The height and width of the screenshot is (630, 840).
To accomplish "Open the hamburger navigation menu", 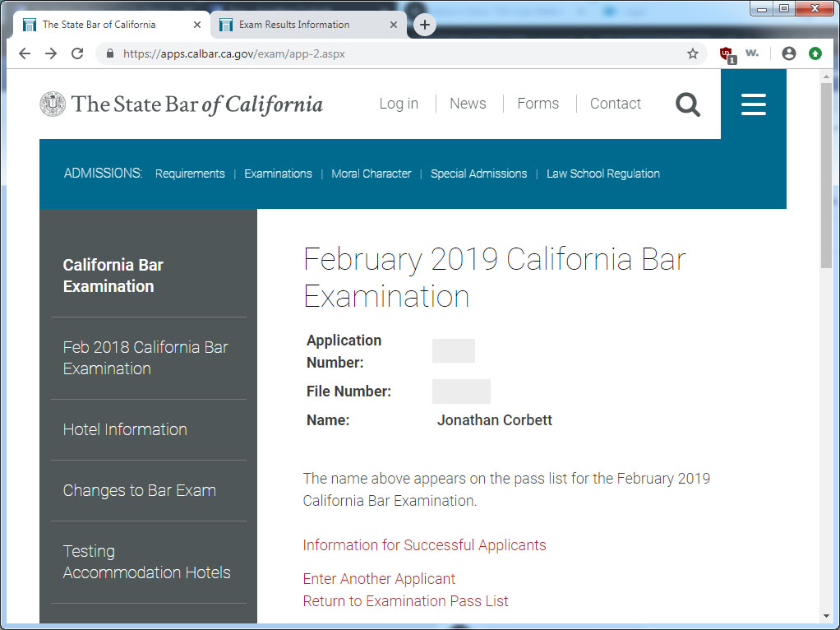I will [753, 104].
